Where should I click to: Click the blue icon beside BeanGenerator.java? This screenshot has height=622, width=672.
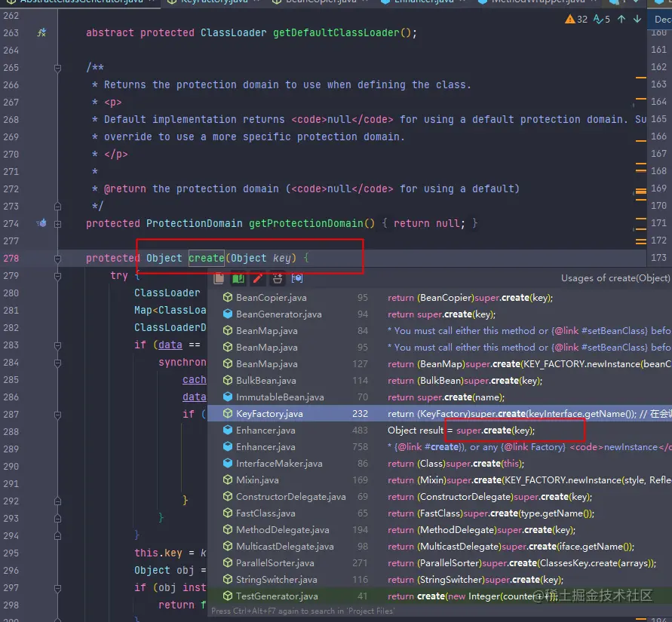click(228, 314)
